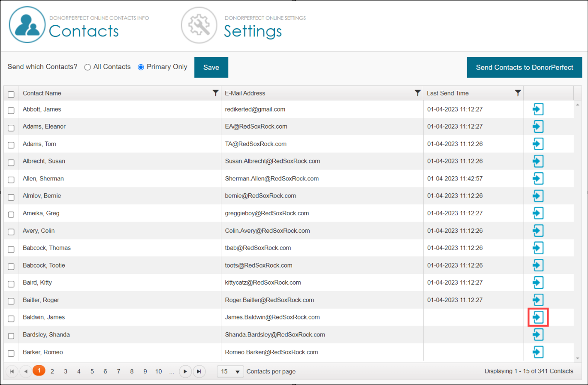Send Avery, Colin using row icon
This screenshot has width=588, height=385.
(538, 231)
